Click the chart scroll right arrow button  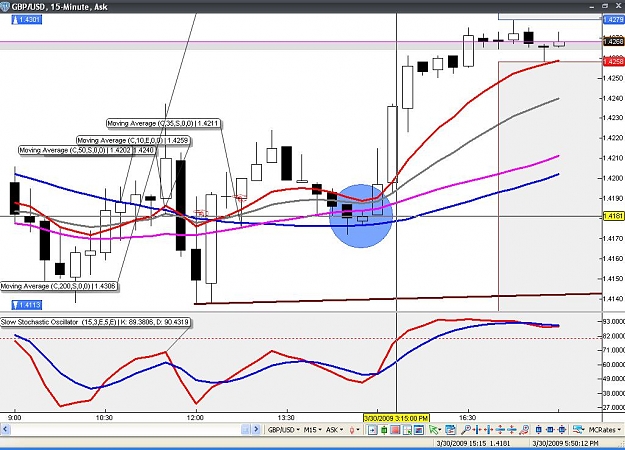pyautogui.click(x=256, y=429)
